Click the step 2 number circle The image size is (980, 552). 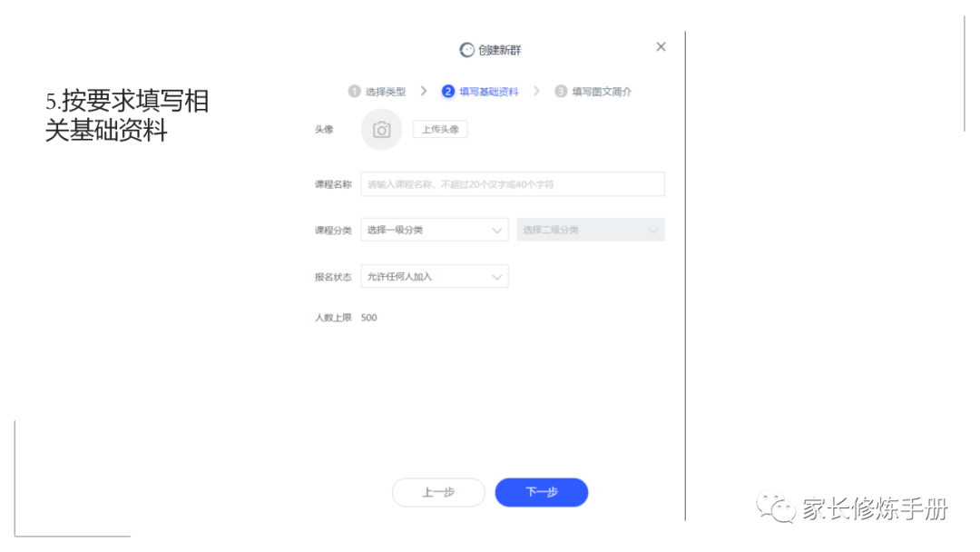(448, 92)
